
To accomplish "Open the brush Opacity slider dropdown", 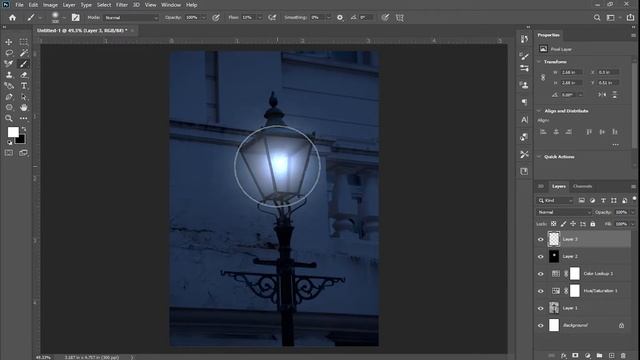I will tap(203, 18).
